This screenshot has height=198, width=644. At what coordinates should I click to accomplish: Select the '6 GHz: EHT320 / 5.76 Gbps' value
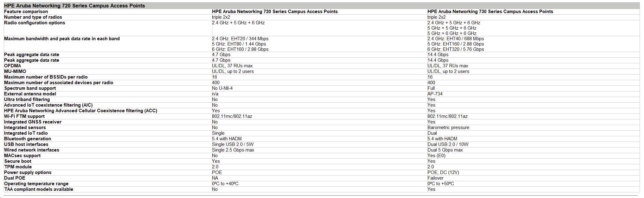coord(456,49)
